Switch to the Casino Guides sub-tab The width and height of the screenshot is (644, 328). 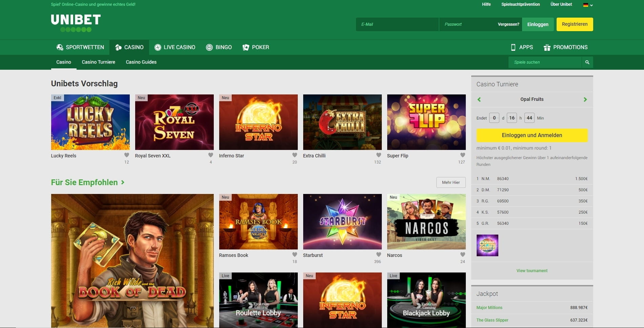141,62
